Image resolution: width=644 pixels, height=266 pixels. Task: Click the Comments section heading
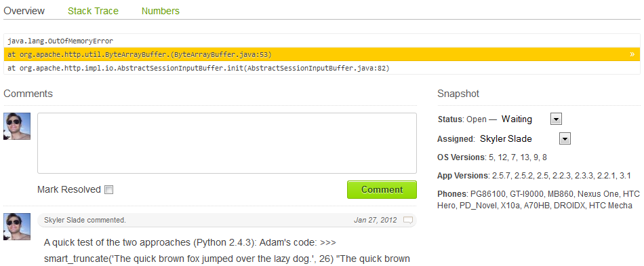pos(28,94)
